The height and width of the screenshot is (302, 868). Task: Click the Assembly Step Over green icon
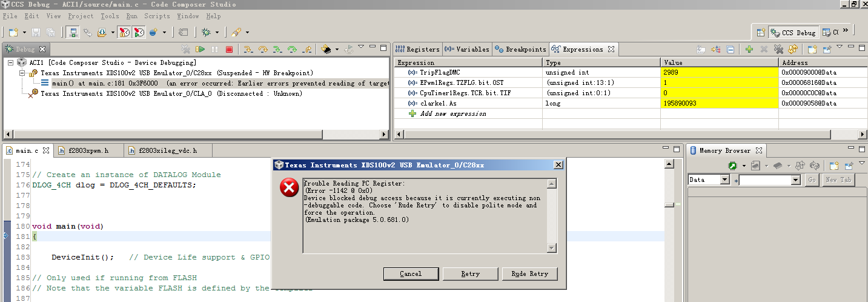pyautogui.click(x=293, y=49)
